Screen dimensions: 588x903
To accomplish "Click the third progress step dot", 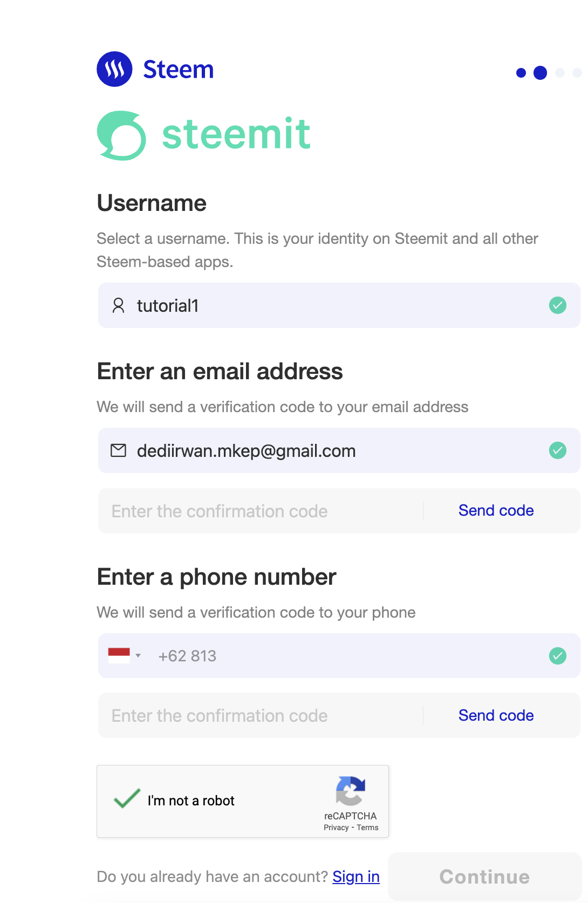I will [560, 73].
